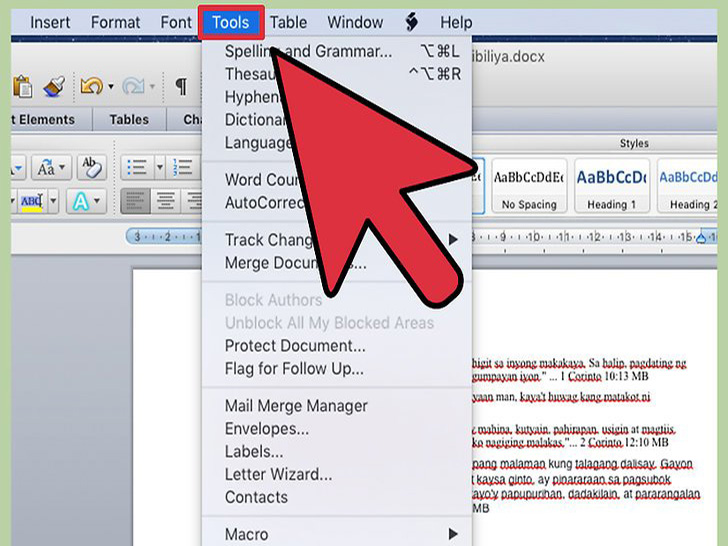728x546 pixels.
Task: Click the Redo arrow icon
Action: 133,86
